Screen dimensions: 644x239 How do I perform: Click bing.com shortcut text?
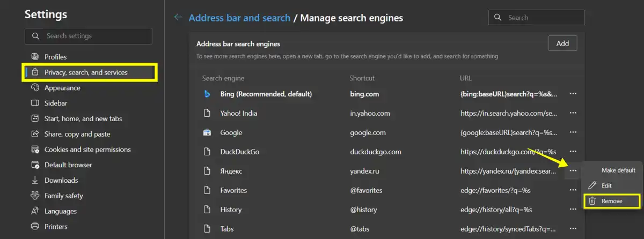364,94
